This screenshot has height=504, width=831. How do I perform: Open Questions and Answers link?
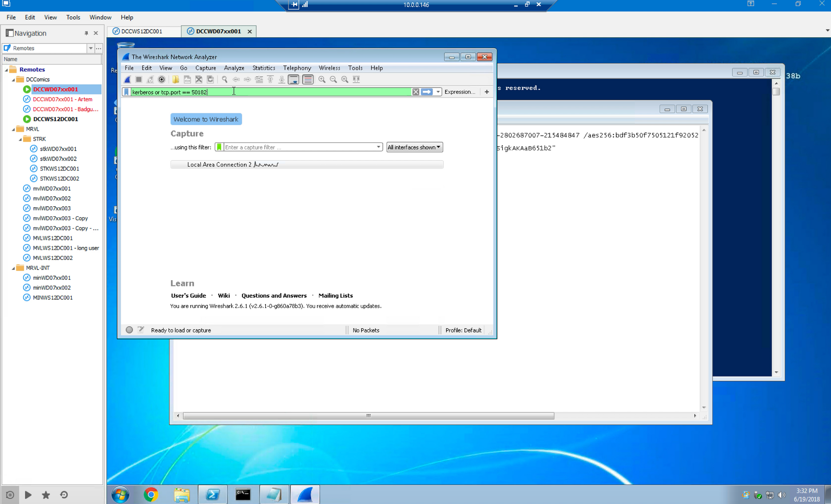coord(274,296)
